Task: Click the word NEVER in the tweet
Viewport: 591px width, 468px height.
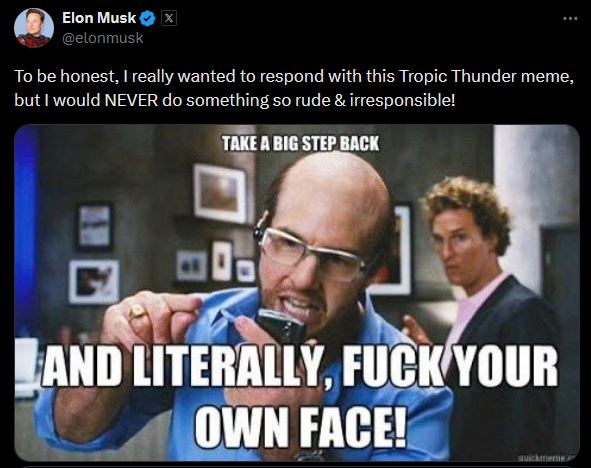Action: (x=131, y=100)
